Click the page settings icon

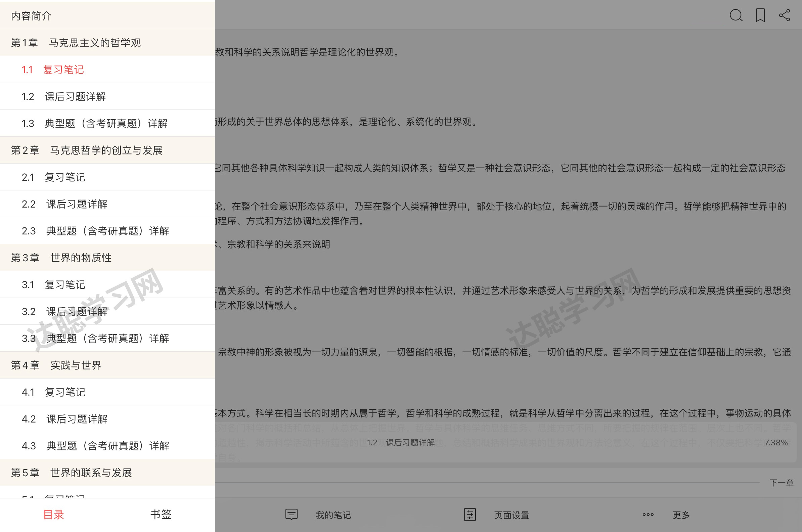(470, 514)
